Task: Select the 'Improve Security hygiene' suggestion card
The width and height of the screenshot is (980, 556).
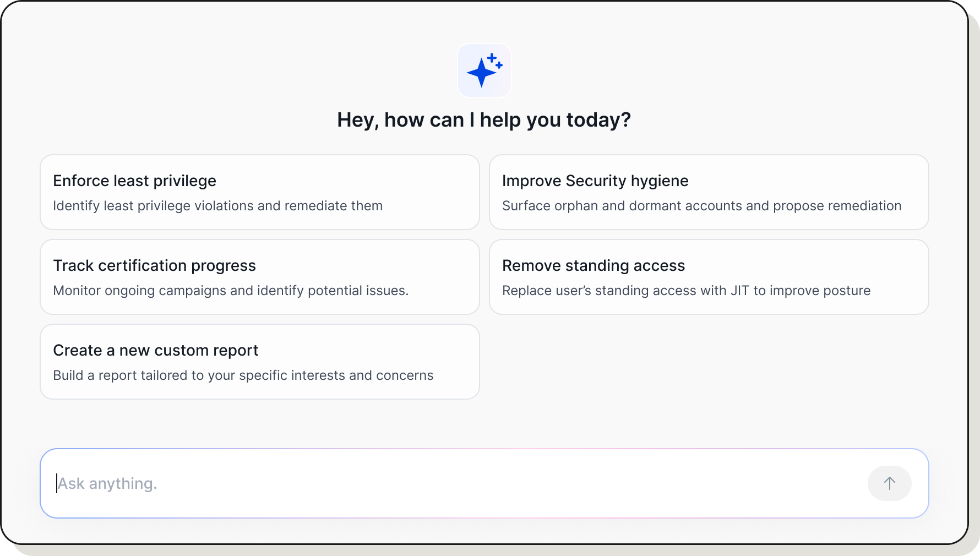Action: [x=709, y=192]
